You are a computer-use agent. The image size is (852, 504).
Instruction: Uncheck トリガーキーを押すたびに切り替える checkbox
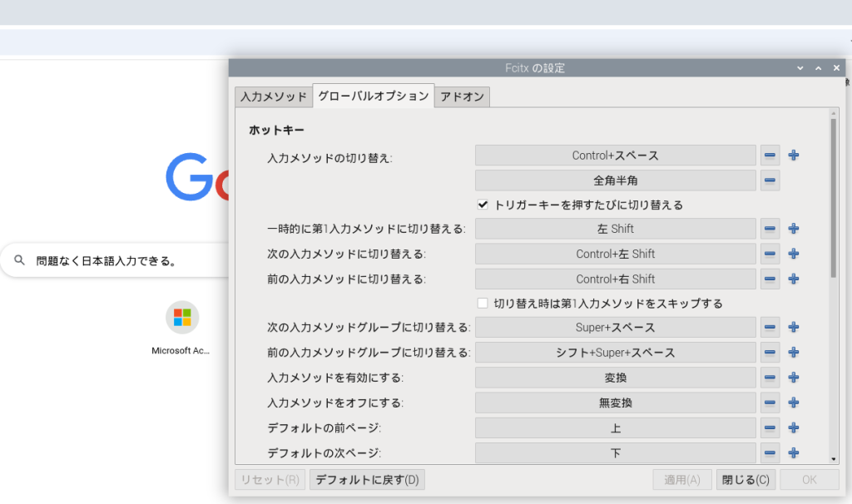tap(483, 205)
